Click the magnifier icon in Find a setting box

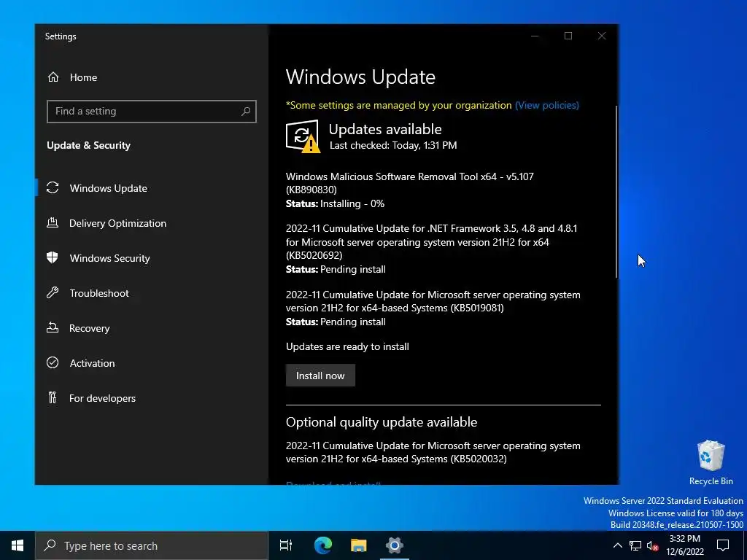coord(246,112)
